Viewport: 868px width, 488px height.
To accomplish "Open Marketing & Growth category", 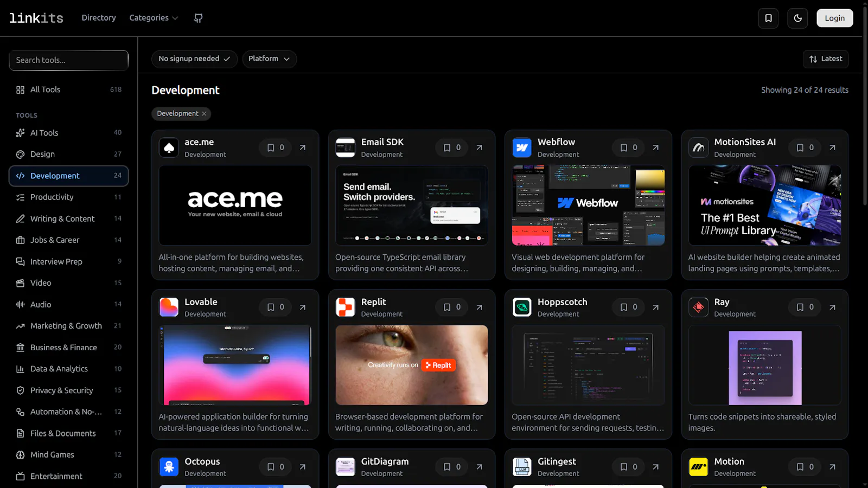I will (x=68, y=326).
